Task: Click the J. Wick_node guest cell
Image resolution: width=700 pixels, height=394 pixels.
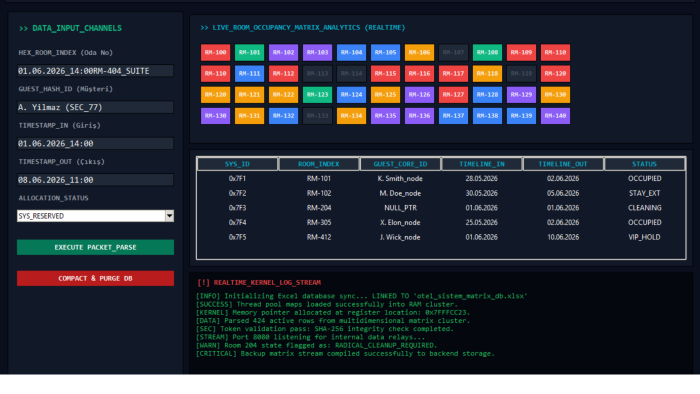Action: click(x=400, y=237)
